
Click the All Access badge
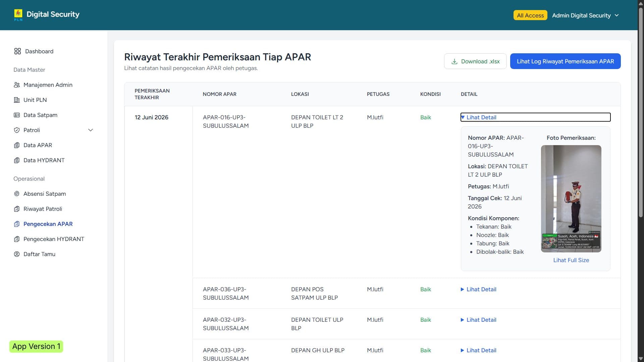[530, 15]
